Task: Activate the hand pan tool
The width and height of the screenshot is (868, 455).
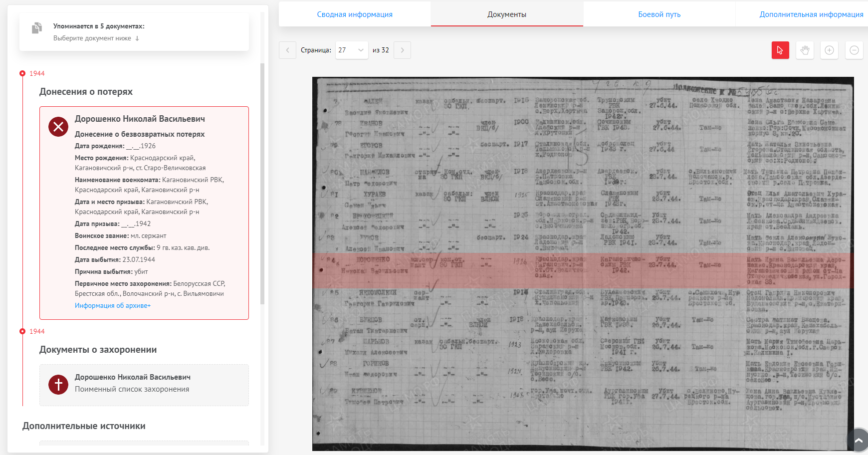Action: pos(805,50)
